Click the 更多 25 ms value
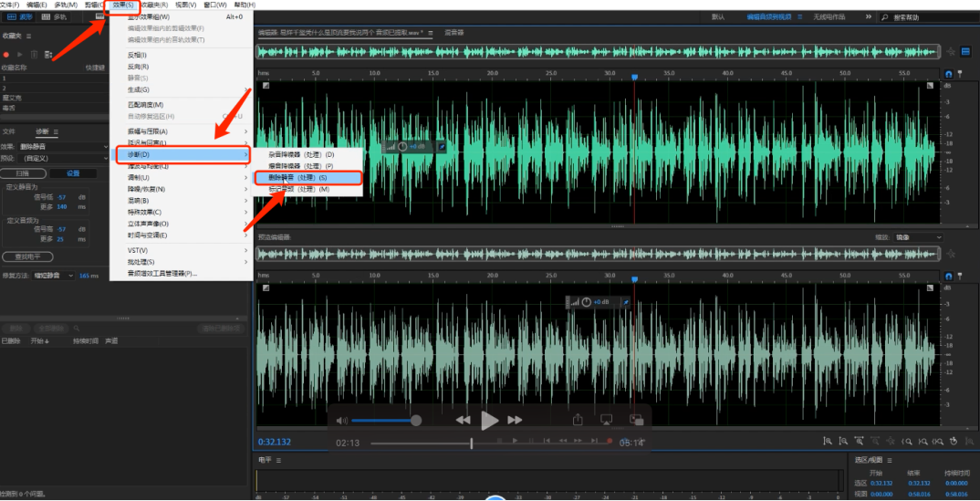The height and width of the screenshot is (501, 980). pyautogui.click(x=62, y=238)
